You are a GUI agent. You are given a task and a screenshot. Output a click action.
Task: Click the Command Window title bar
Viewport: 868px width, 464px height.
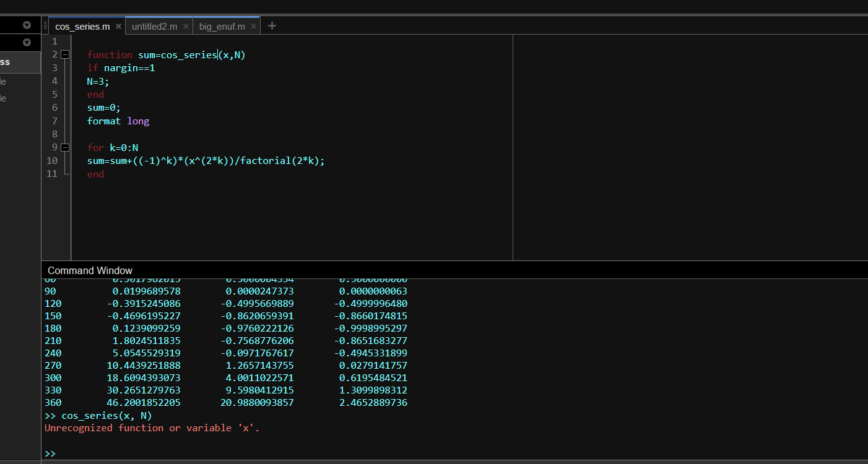(x=90, y=270)
